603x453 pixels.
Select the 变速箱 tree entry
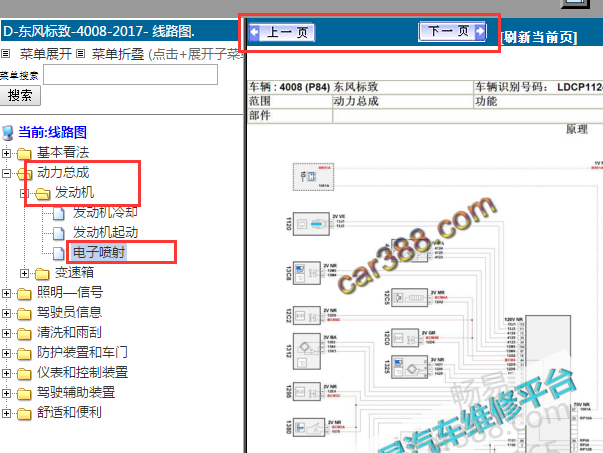pyautogui.click(x=74, y=272)
